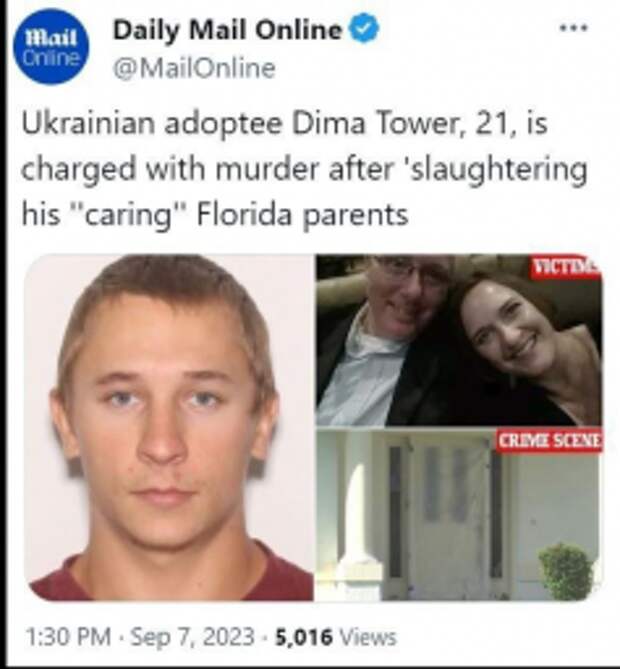The image size is (620, 669).
Task: Click the 1:30 PM timestamp
Action: pyautogui.click(x=68, y=637)
